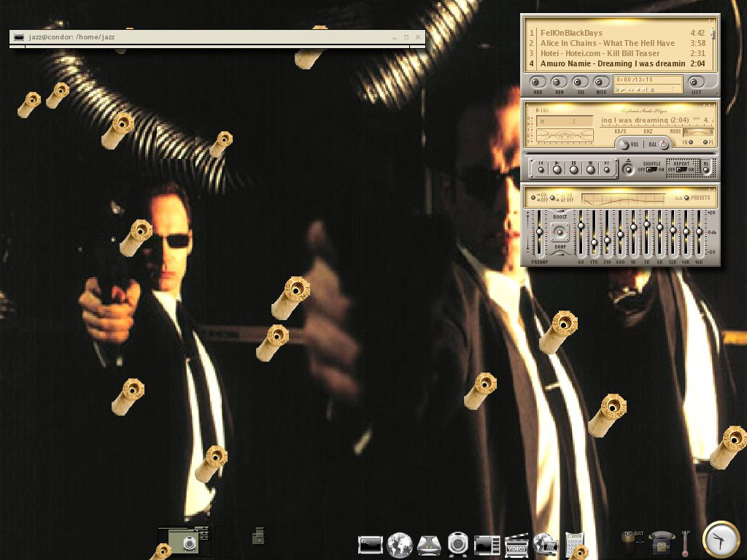This screenshot has width=747, height=560.
Task: Click the 16K equalizer slider
Action: coord(699,232)
